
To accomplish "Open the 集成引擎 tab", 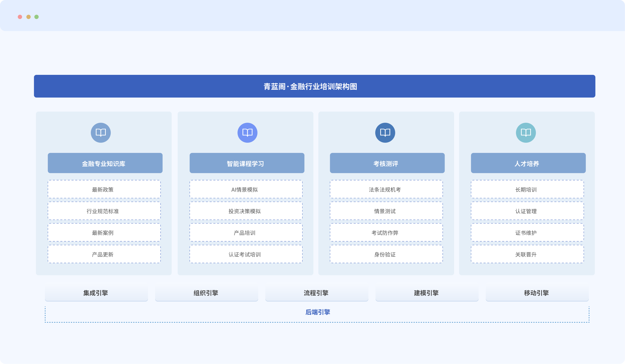I will point(96,293).
